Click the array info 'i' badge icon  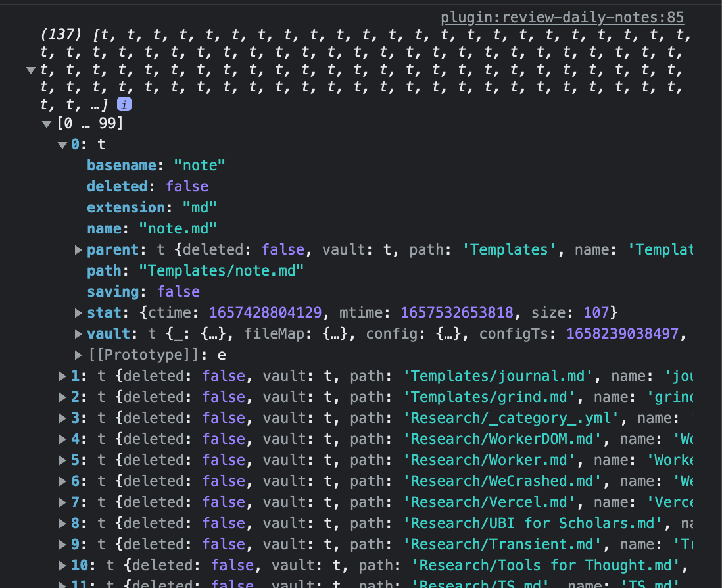click(x=123, y=104)
